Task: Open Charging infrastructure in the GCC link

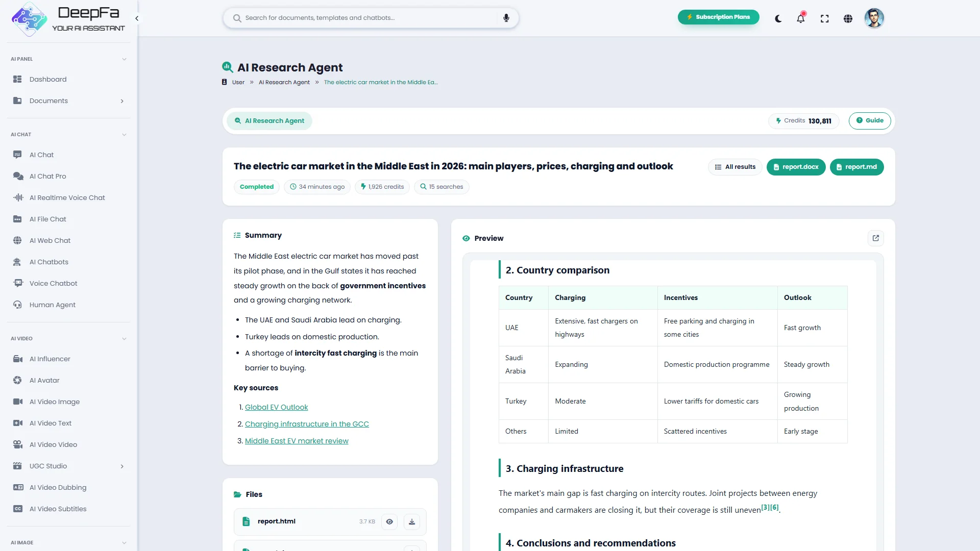Action: click(307, 424)
